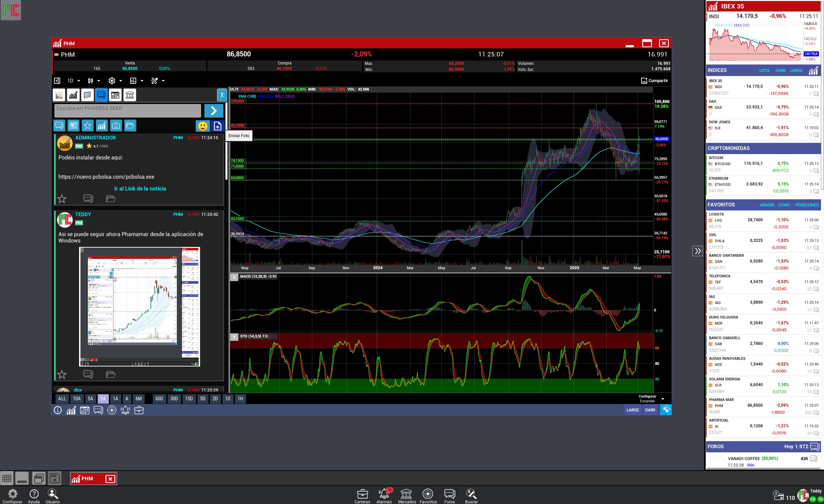Open the candlestick chart type dropdown
Screen dimensions: 824x504
click(94, 81)
